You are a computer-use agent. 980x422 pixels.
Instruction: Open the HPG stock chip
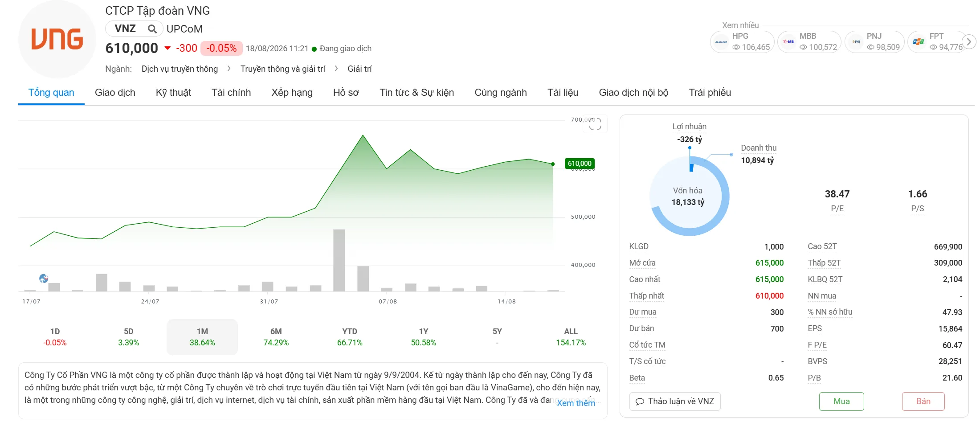click(742, 42)
